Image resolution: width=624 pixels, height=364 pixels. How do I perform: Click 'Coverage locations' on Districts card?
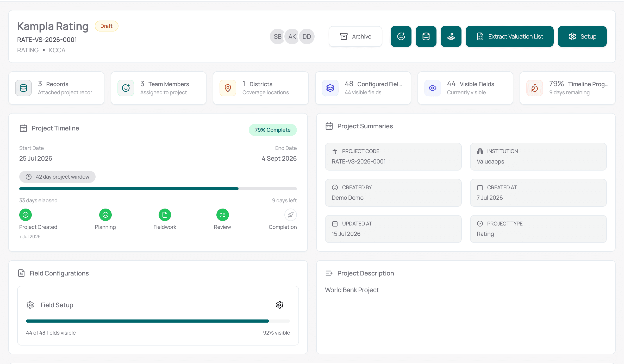(266, 92)
